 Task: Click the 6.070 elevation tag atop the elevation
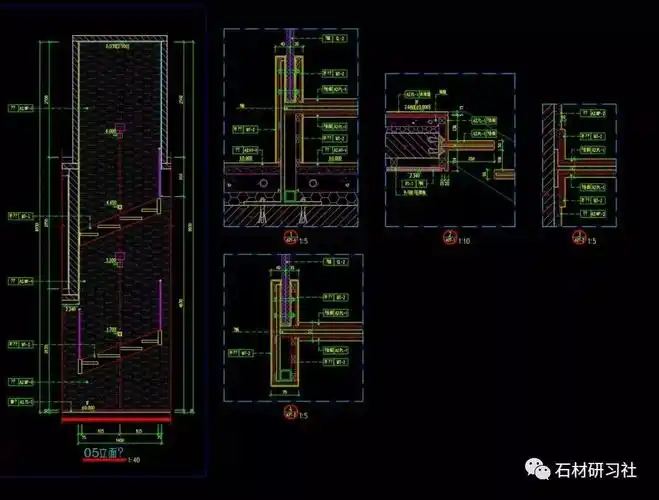[x=117, y=44]
